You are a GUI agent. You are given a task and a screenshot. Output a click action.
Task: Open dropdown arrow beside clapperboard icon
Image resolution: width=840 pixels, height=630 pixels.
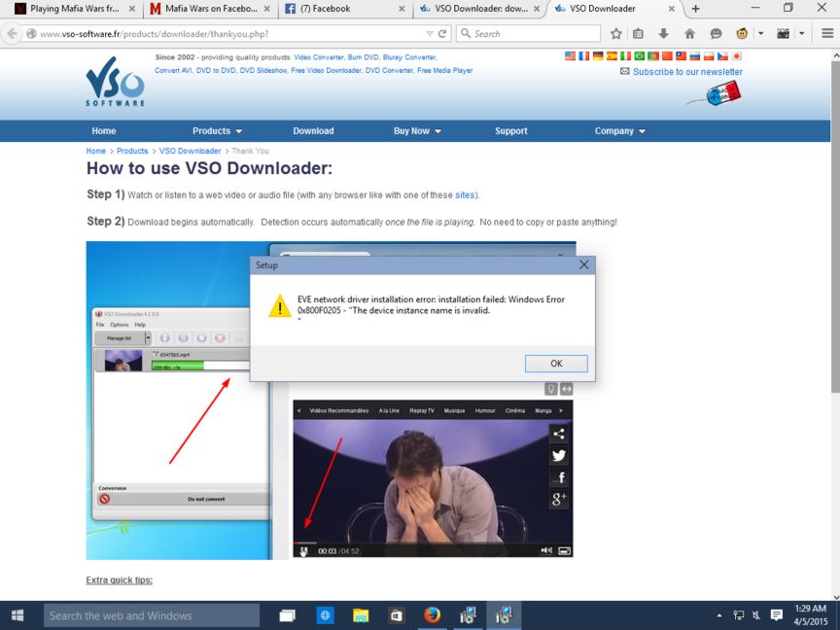coord(802,34)
